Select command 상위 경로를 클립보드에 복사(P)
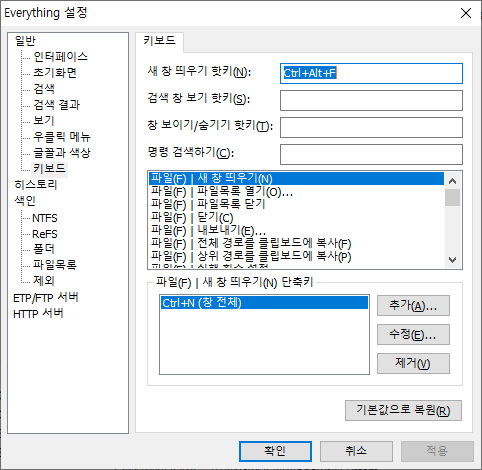The height and width of the screenshot is (470, 482). pos(296,256)
